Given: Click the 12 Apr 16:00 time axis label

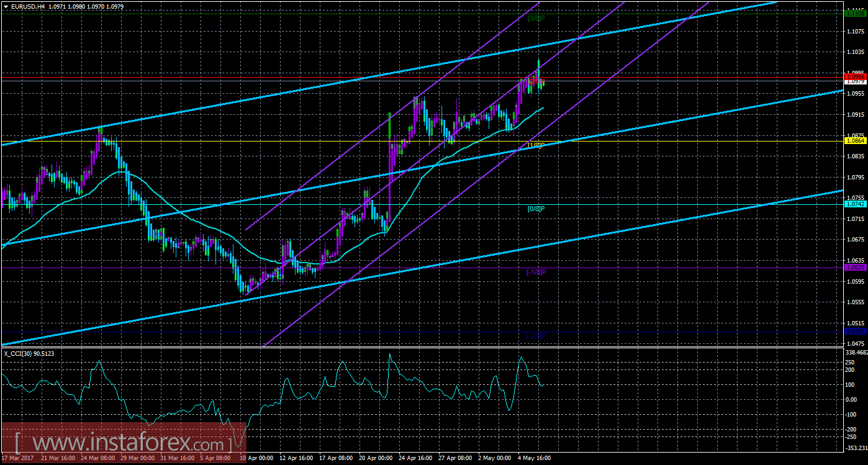Looking at the screenshot, I should tap(295, 459).
